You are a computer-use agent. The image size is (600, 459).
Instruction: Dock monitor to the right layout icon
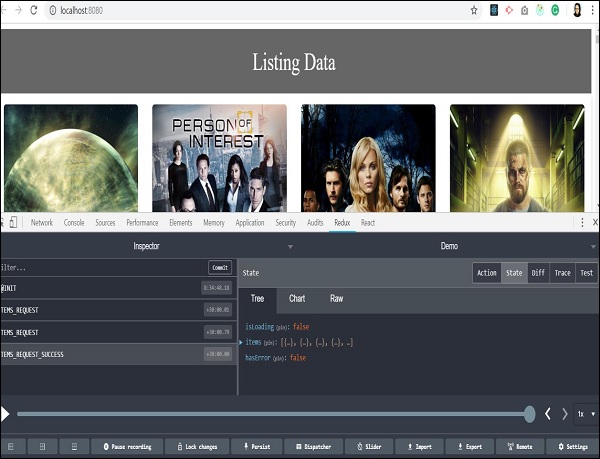pyautogui.click(x=42, y=446)
